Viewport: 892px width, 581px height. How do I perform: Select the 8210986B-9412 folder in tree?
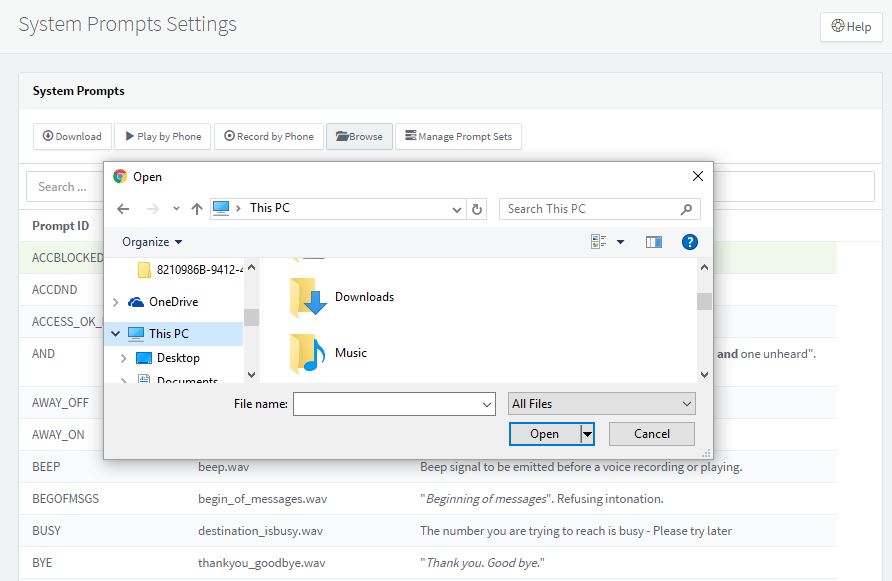pos(191,270)
